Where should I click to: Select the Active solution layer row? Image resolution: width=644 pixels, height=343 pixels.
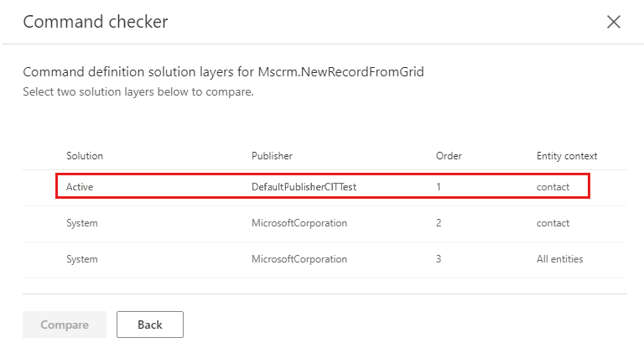[80, 187]
